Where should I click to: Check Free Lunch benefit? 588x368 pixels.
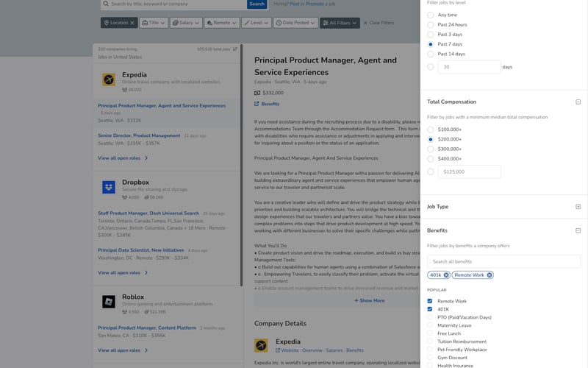[430, 333]
